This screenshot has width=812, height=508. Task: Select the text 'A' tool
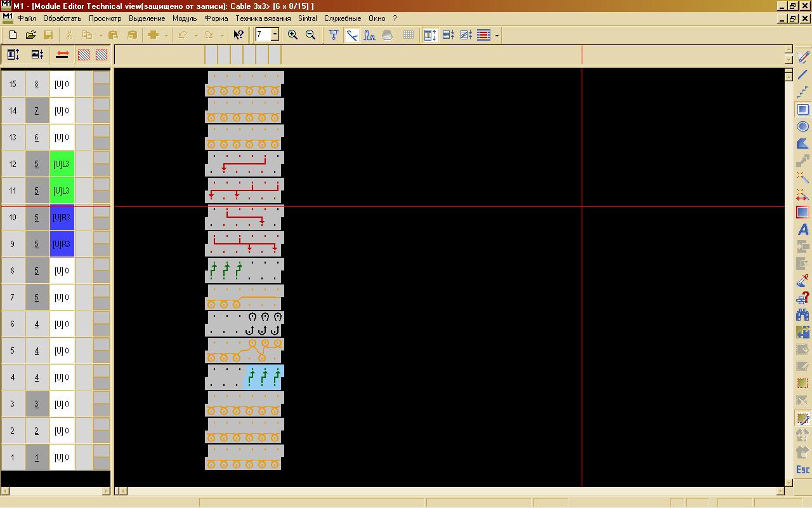(802, 230)
